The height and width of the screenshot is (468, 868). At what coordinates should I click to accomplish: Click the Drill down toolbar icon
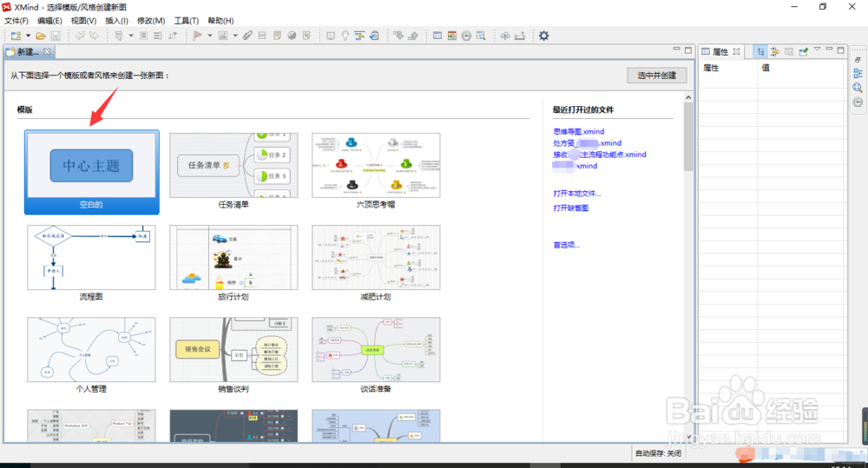point(398,36)
